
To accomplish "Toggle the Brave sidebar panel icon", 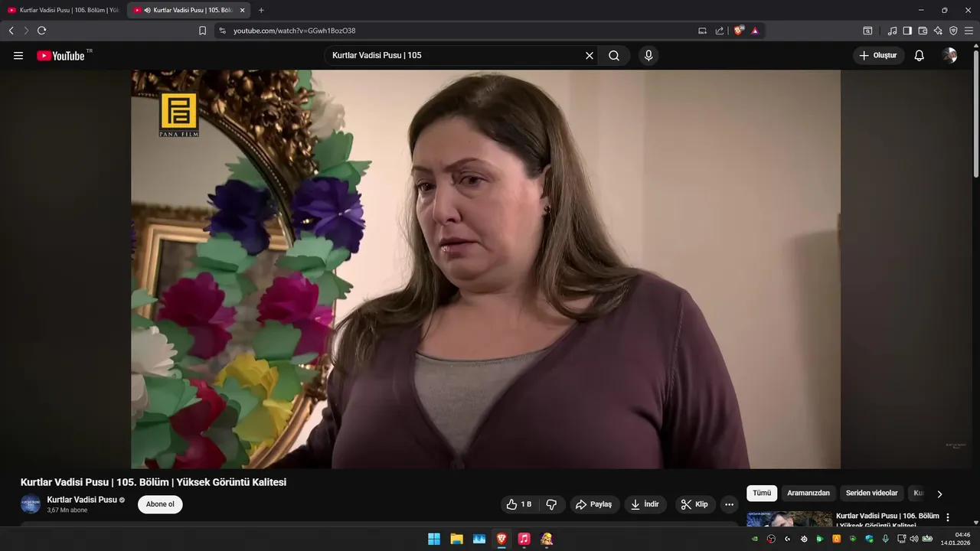I will (907, 31).
